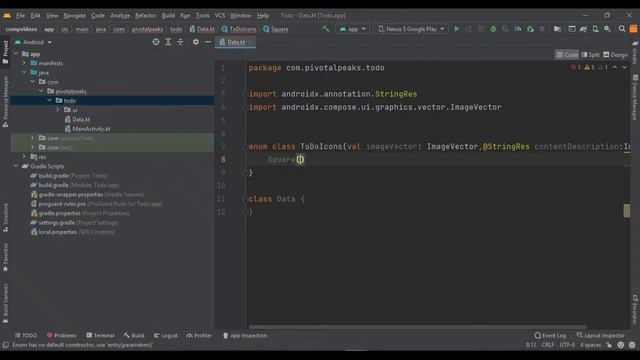Switch editor to Split view

[x=591, y=55]
